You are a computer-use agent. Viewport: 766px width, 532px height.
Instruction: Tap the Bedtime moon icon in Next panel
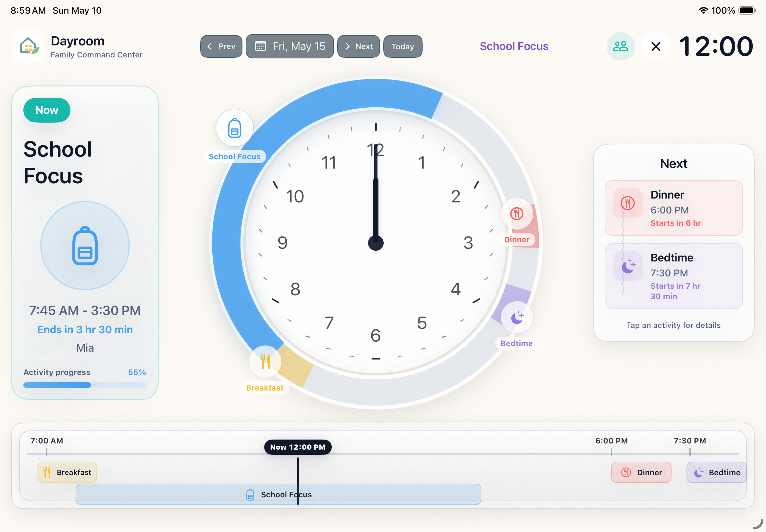627,266
